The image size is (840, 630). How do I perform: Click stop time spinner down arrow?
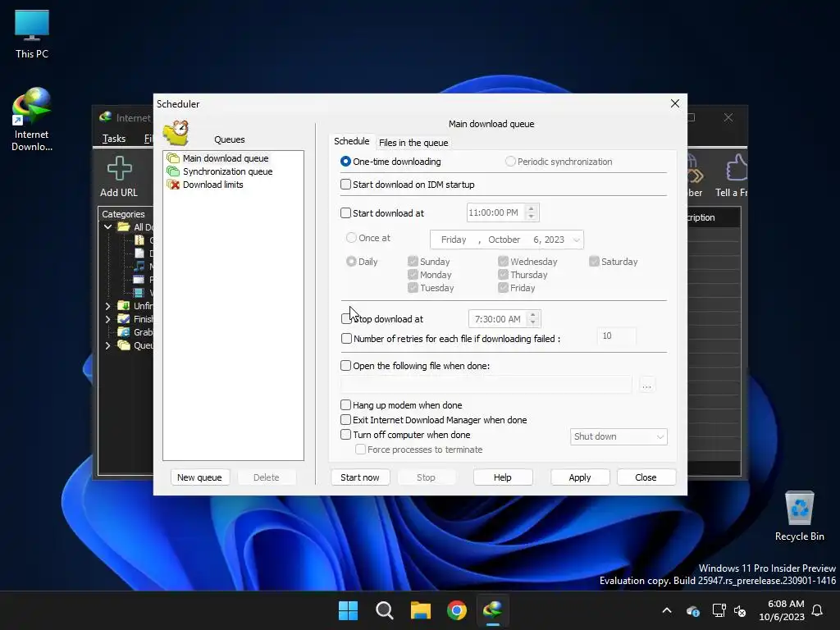(532, 322)
